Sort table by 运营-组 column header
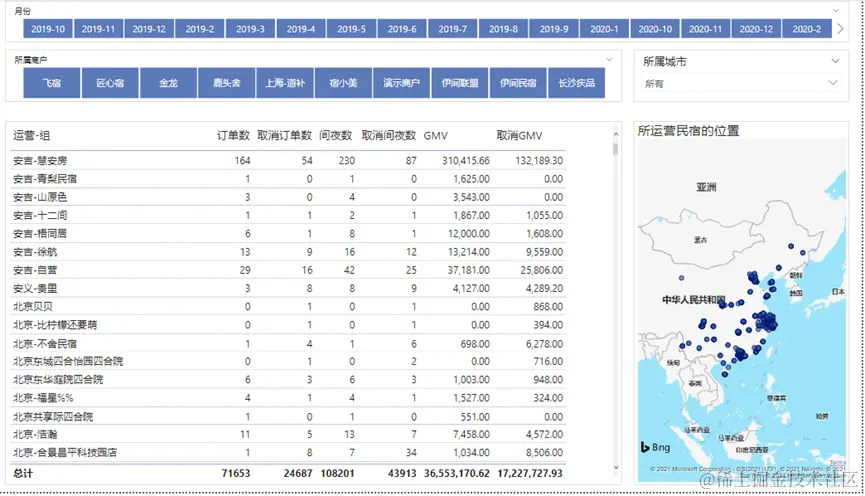 coord(31,135)
